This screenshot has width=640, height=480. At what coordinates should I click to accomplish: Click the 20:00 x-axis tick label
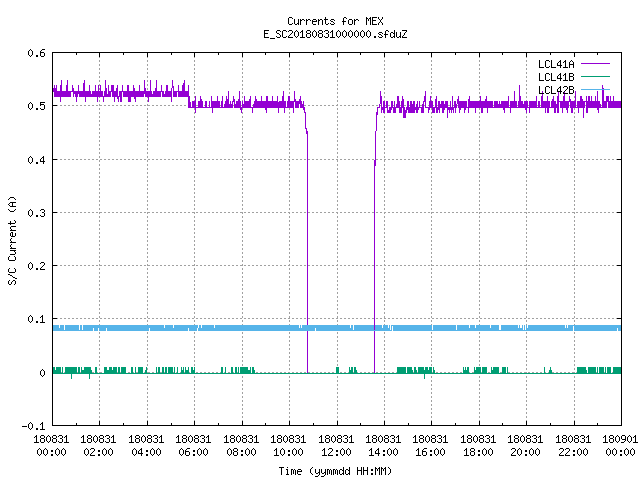tap(525, 452)
